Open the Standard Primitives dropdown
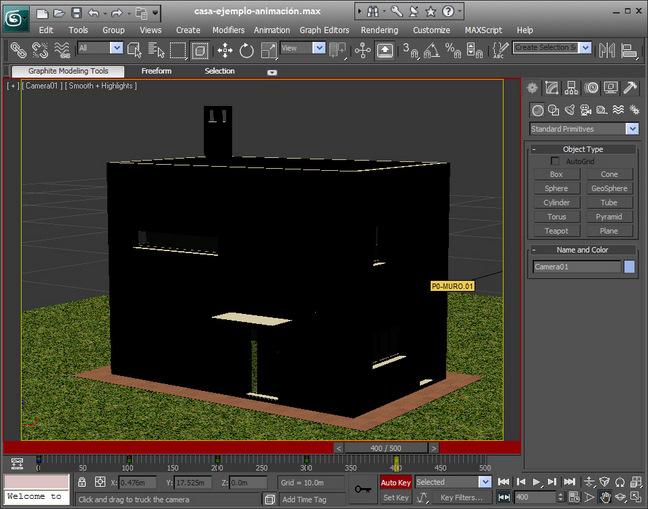Viewport: 648px width, 509px height. pyautogui.click(x=632, y=129)
